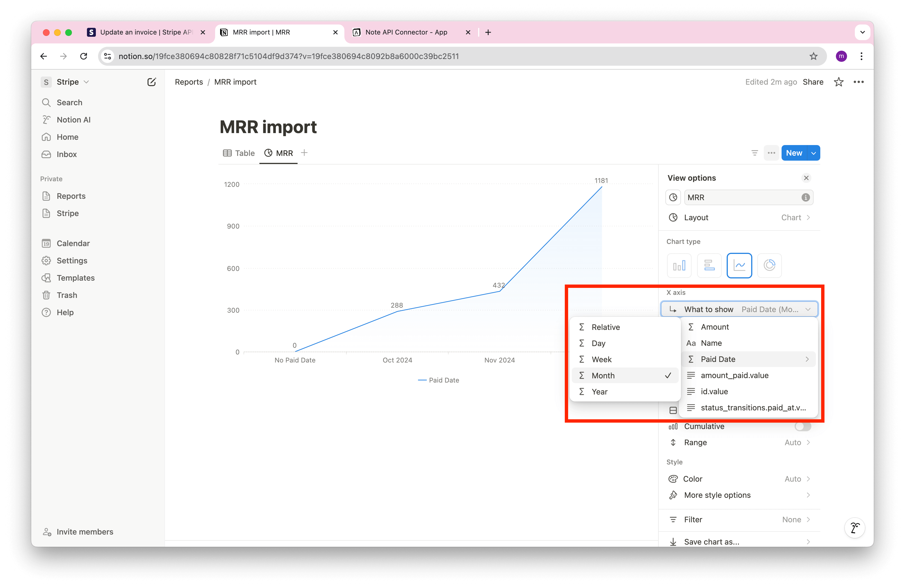Switch to the Table view tab

[239, 153]
